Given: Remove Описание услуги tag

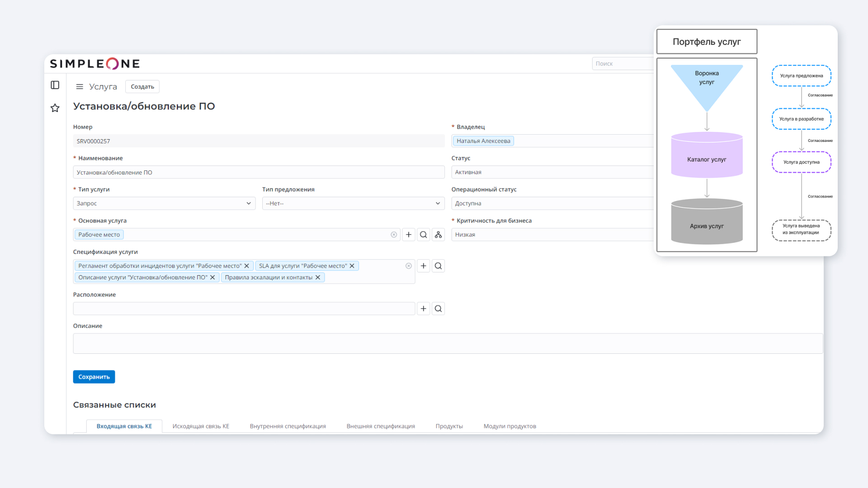Looking at the screenshot, I should pos(212,277).
